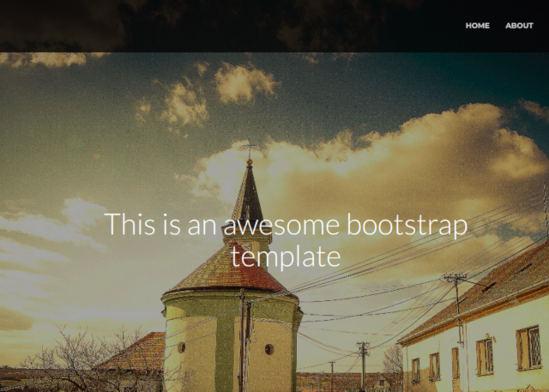The image size is (549, 392).
Task: Click the left round window on chapel
Action: pos(181,347)
